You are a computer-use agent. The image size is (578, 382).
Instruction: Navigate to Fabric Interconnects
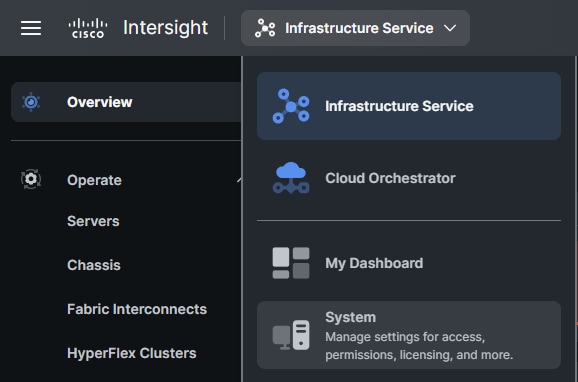[137, 309]
